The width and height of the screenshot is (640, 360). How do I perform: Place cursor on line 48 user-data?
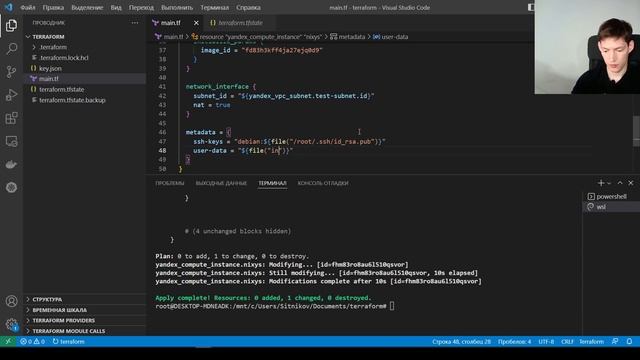point(243,151)
